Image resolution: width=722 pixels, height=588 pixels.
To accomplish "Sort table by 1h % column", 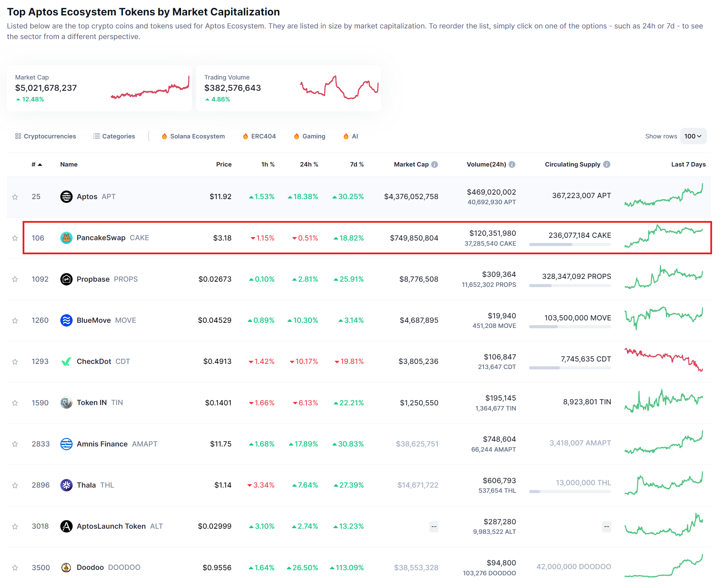I will point(268,164).
